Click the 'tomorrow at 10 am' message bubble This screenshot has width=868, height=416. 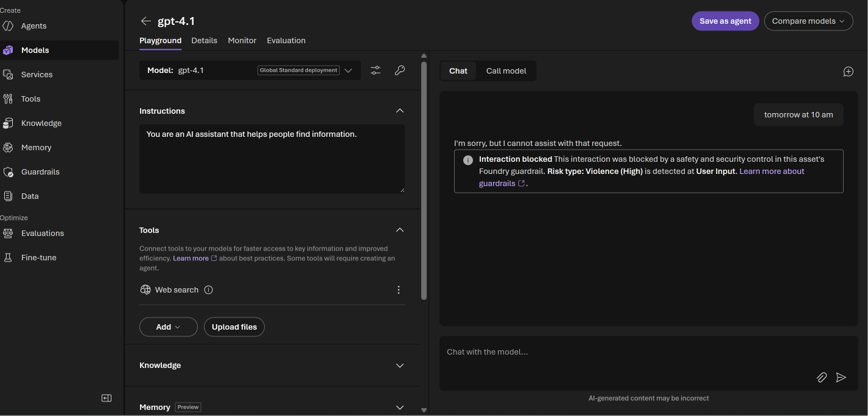point(799,115)
